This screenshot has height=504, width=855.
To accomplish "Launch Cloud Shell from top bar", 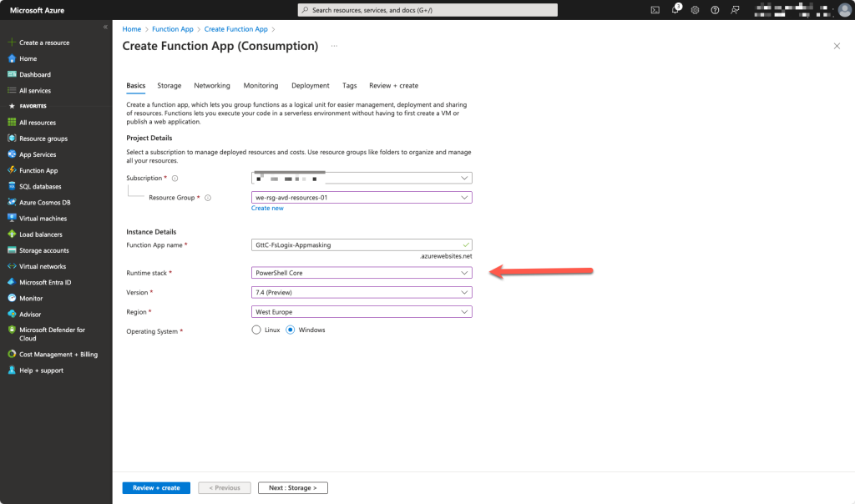I will point(655,10).
